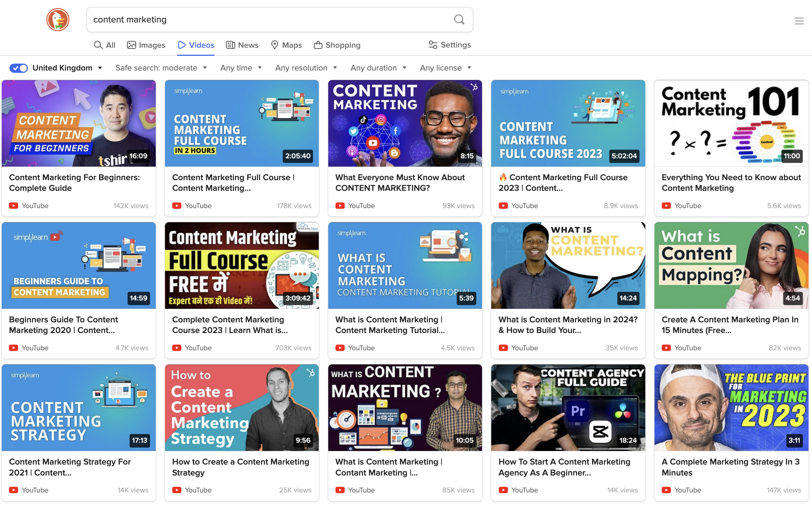Select the Videos tab play icon
This screenshot has height=506, width=812.
pos(181,45)
